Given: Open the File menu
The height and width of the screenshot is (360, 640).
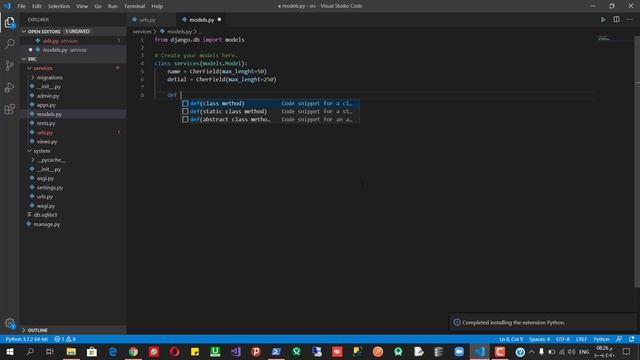Looking at the screenshot, I should coord(21,6).
